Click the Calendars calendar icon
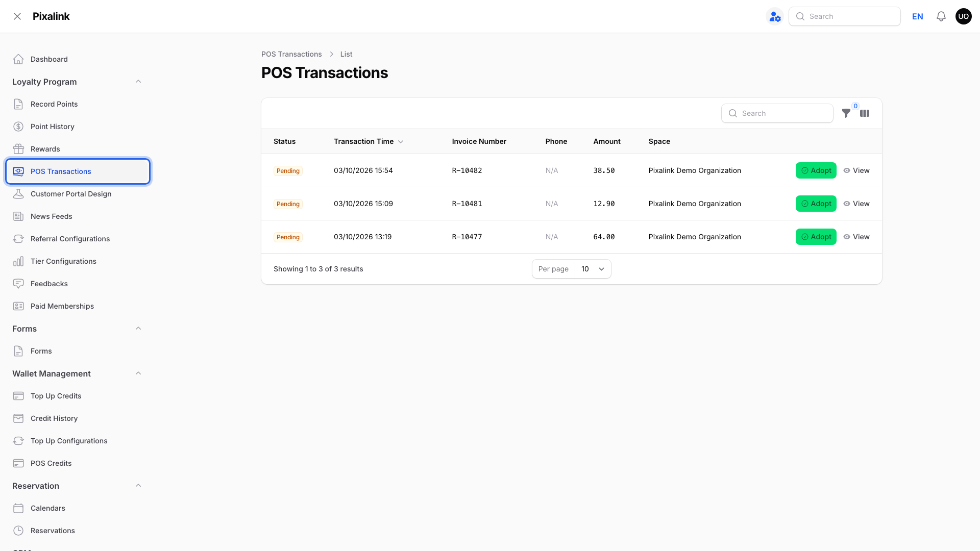 [x=18, y=508]
